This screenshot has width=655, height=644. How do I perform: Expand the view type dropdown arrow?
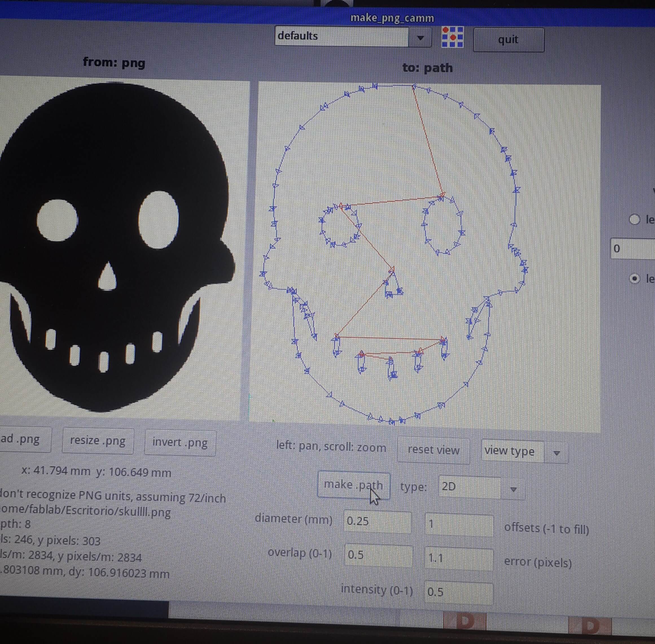click(x=556, y=453)
